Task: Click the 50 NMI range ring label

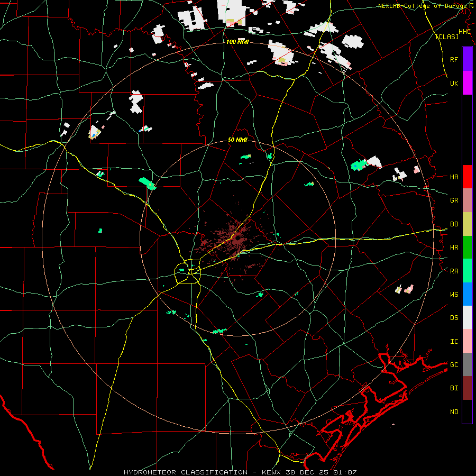Action: (x=237, y=140)
